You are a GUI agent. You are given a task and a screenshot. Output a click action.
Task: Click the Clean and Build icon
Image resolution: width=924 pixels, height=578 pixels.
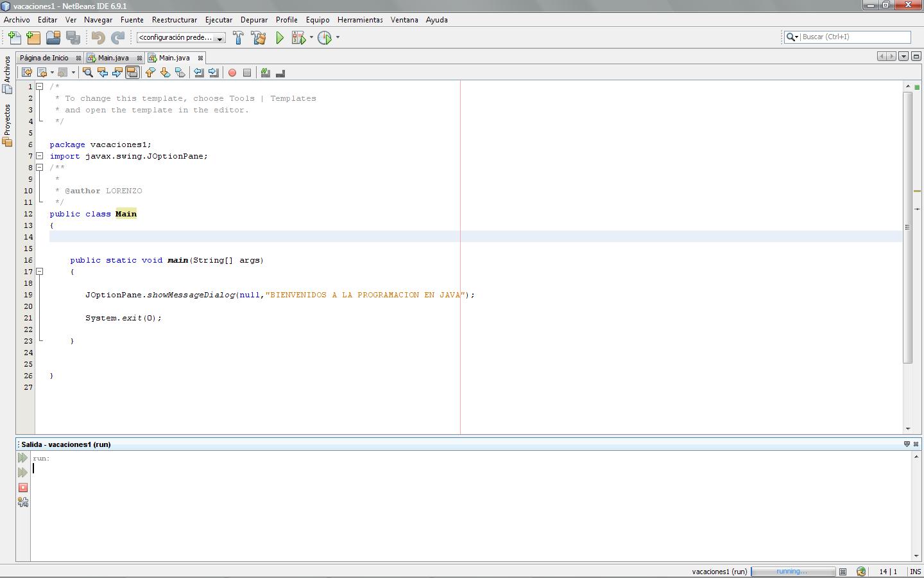point(259,38)
